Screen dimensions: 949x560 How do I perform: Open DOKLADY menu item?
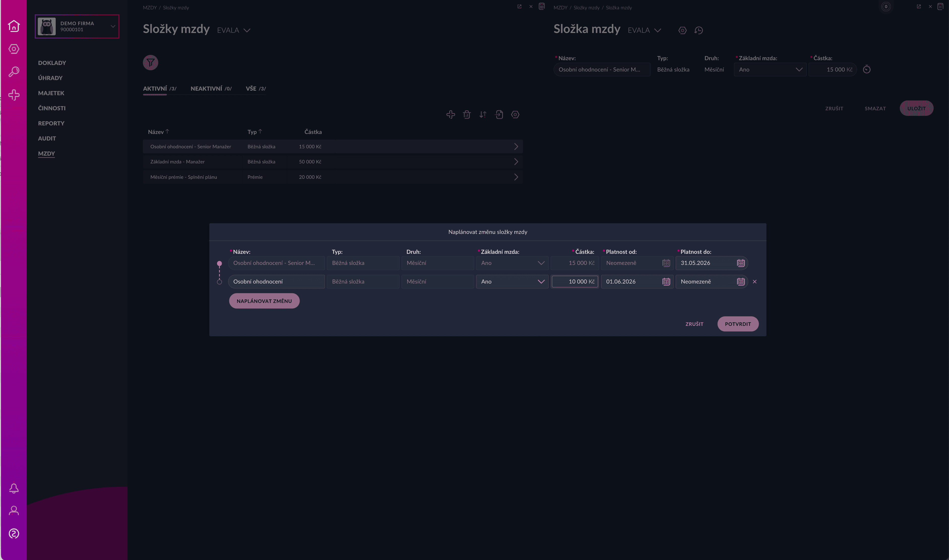(52, 63)
